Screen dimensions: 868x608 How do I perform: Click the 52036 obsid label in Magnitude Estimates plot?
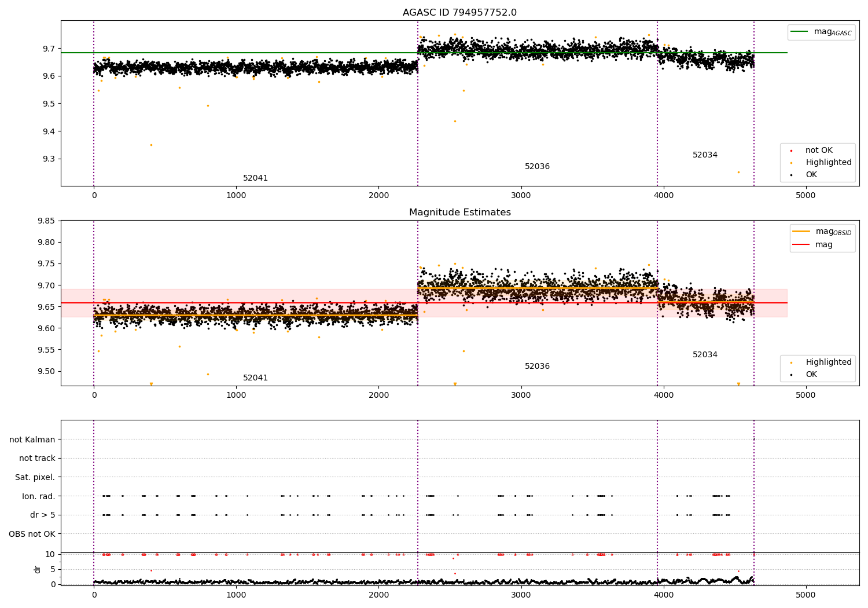point(537,367)
